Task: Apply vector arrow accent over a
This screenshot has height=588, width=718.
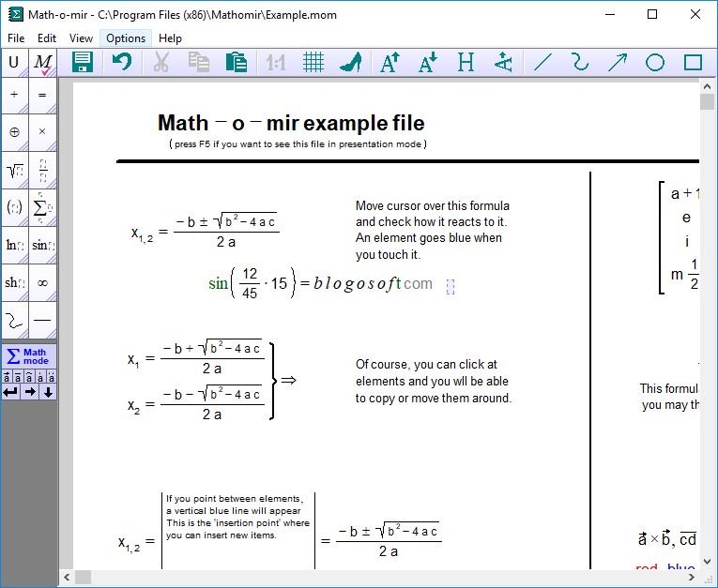Action: tap(7, 377)
